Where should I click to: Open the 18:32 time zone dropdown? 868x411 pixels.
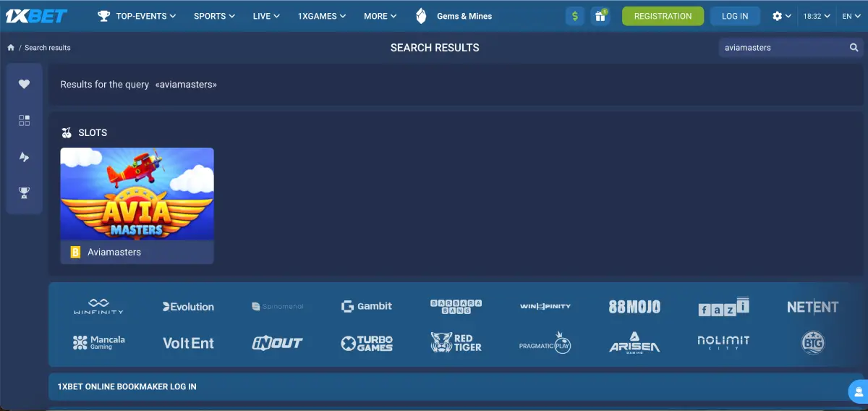tap(816, 16)
